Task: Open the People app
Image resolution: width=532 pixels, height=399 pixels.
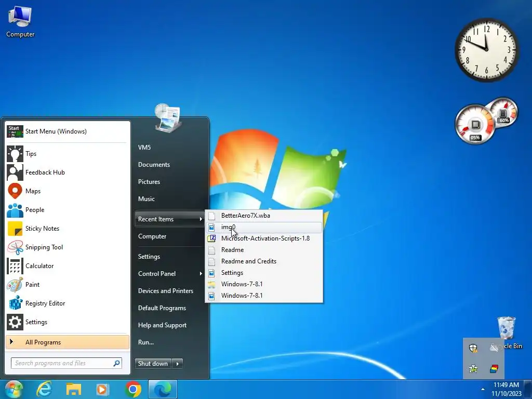Action: (68, 210)
